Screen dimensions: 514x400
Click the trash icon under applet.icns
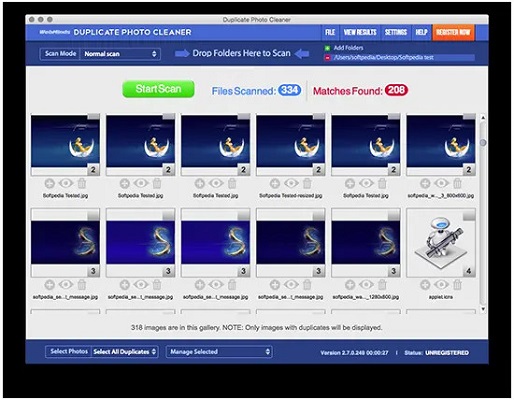457,285
